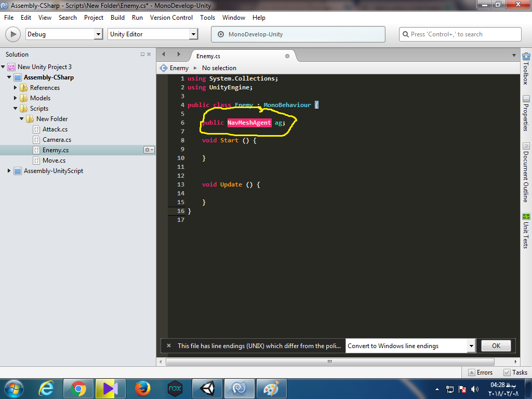Open the Version Control menu
532x399 pixels.
point(171,18)
